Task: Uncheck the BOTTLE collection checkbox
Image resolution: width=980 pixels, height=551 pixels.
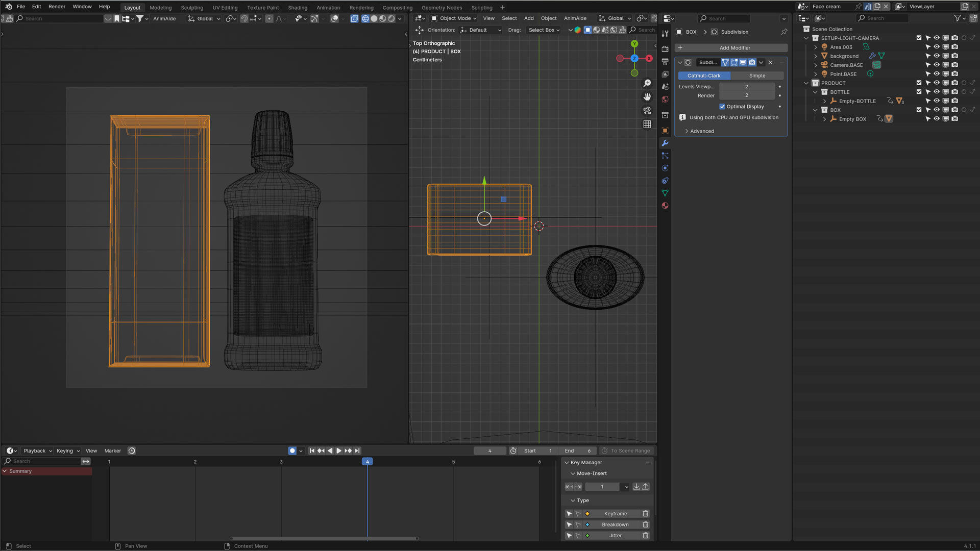Action: (919, 92)
